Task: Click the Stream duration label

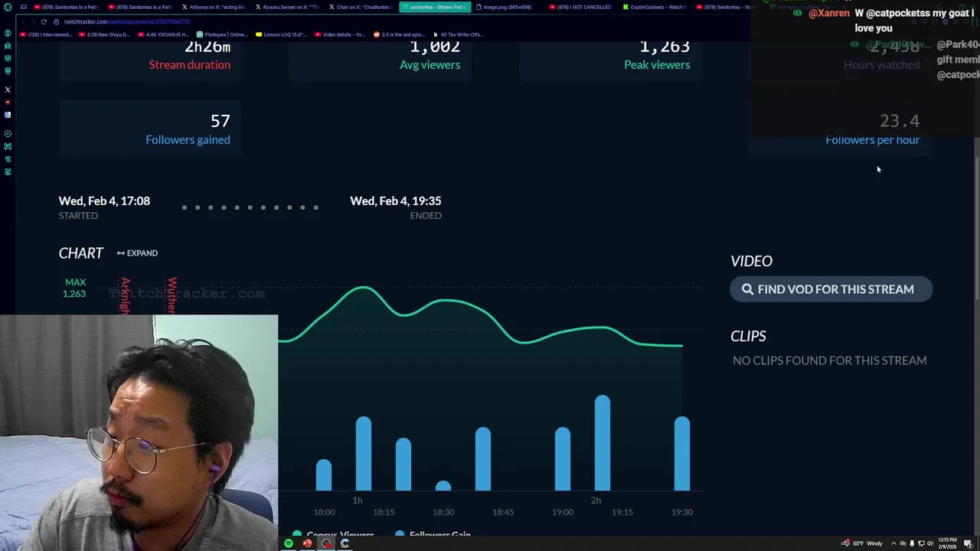Action: click(189, 65)
